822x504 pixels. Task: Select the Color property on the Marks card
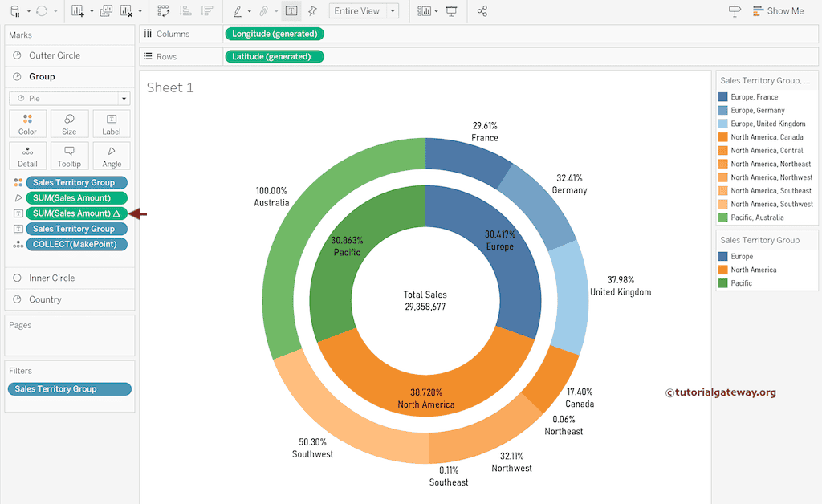tap(27, 124)
